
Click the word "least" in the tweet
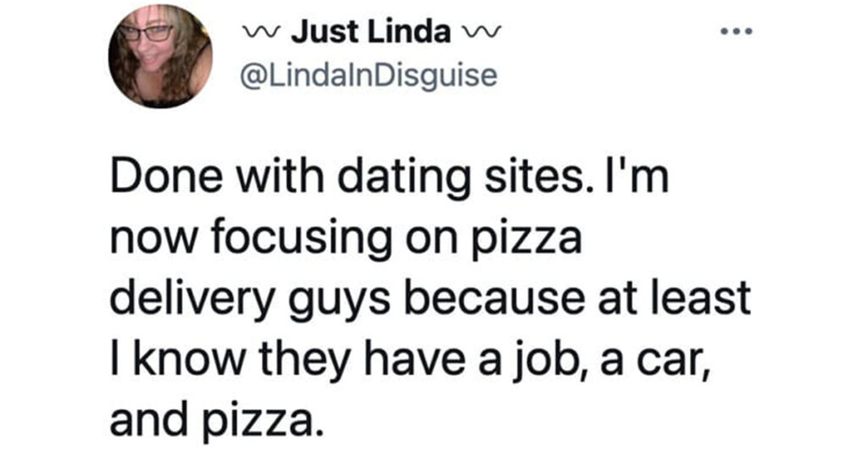(x=707, y=296)
